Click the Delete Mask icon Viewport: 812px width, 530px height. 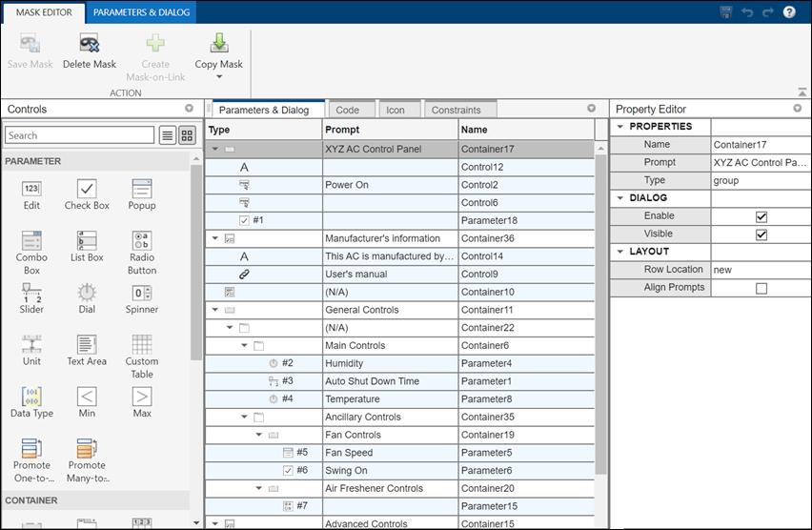coord(89,44)
